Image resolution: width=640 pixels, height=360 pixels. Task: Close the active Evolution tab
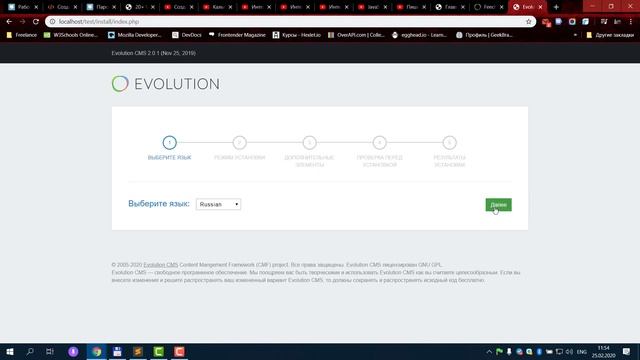click(x=540, y=7)
